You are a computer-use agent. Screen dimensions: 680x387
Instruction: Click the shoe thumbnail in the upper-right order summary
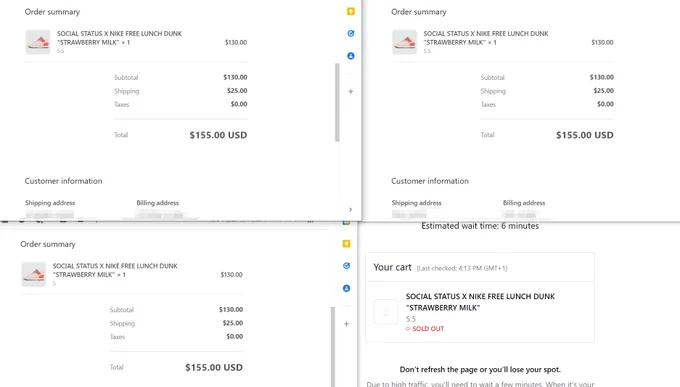point(405,42)
